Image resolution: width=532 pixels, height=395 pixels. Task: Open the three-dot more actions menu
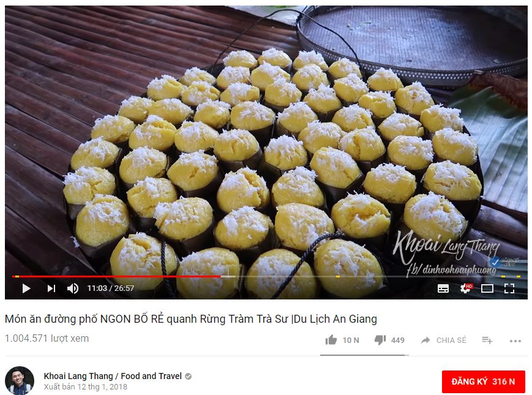pos(515,340)
